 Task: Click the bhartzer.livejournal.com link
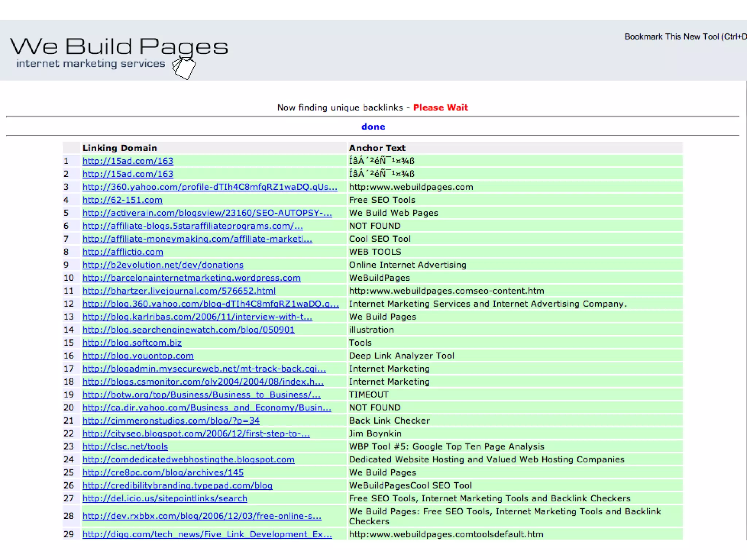[179, 291]
